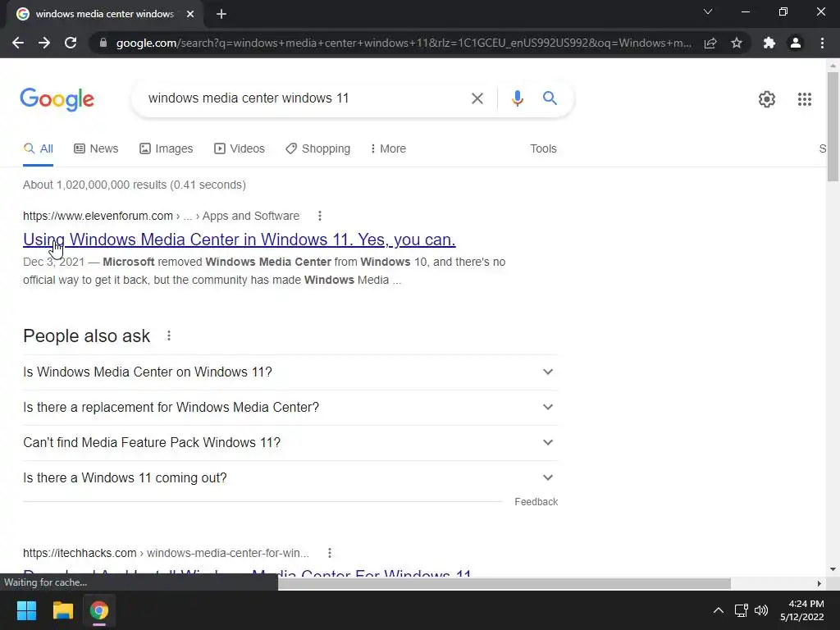Viewport: 840px width, 630px height.
Task: Expand Can't find Media Feature Pack Windows 11?
Action: [290, 442]
